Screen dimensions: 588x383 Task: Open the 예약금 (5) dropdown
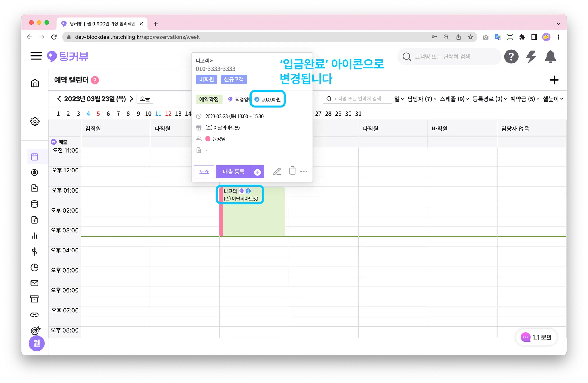pyautogui.click(x=525, y=99)
